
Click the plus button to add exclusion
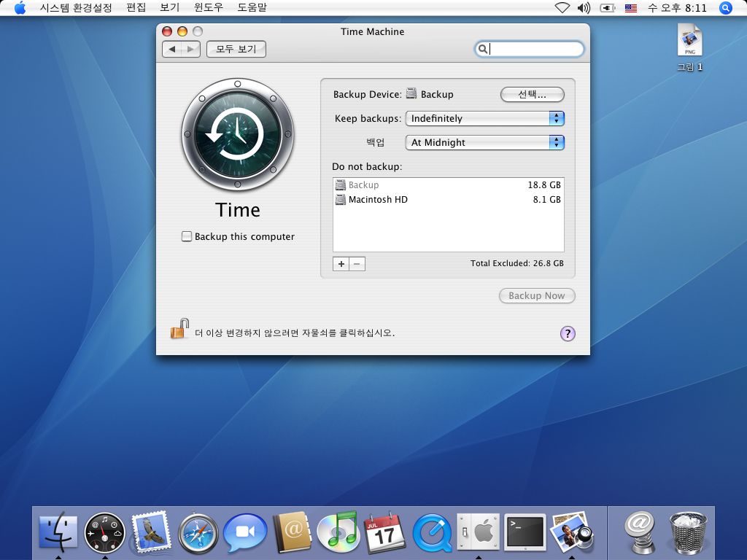tap(341, 264)
